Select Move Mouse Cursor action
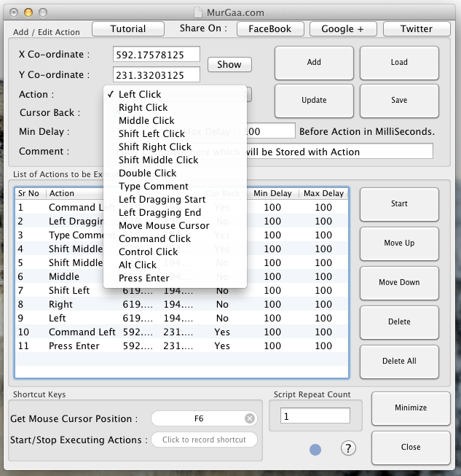The image size is (461, 476). (175, 225)
